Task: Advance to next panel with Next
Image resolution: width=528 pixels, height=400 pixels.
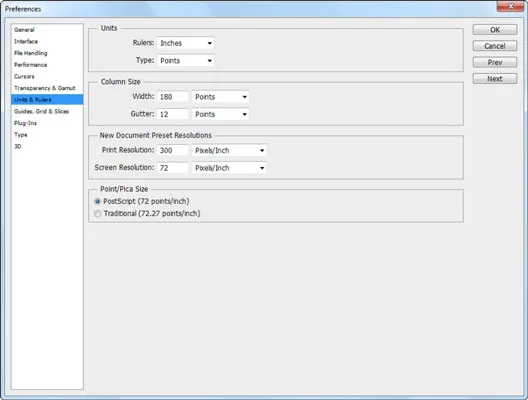Action: 495,79
